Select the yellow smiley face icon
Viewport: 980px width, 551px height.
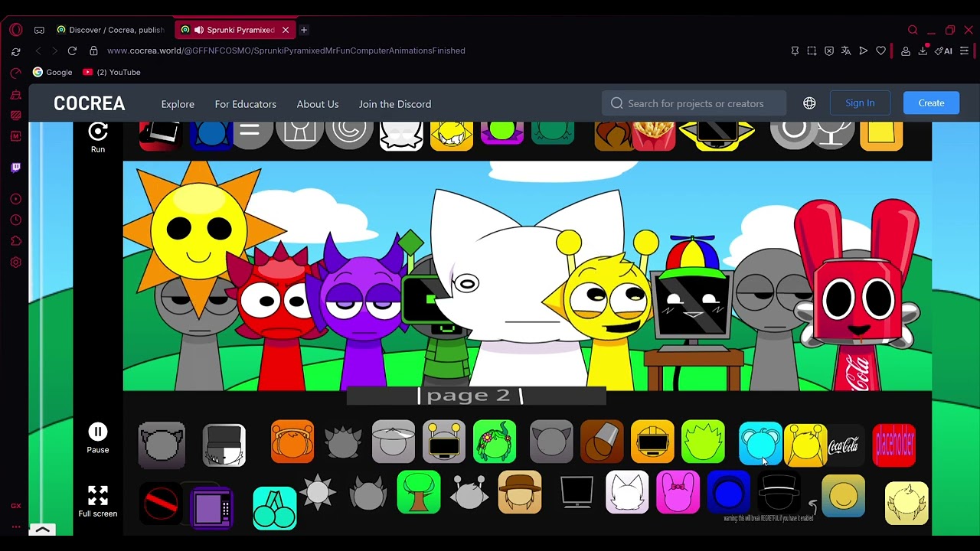tap(843, 497)
